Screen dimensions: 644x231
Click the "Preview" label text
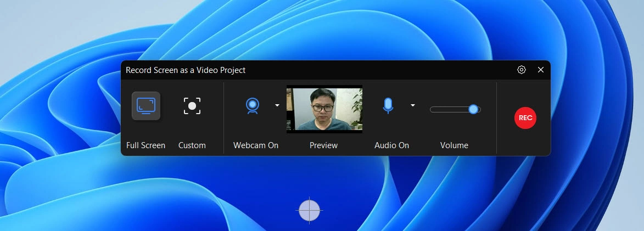click(323, 145)
